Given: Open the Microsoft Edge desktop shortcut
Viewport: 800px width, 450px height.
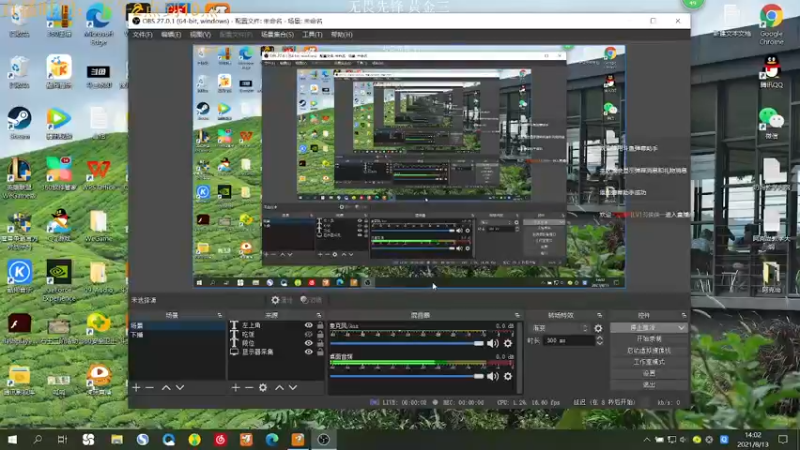Looking at the screenshot, I should 98,24.
